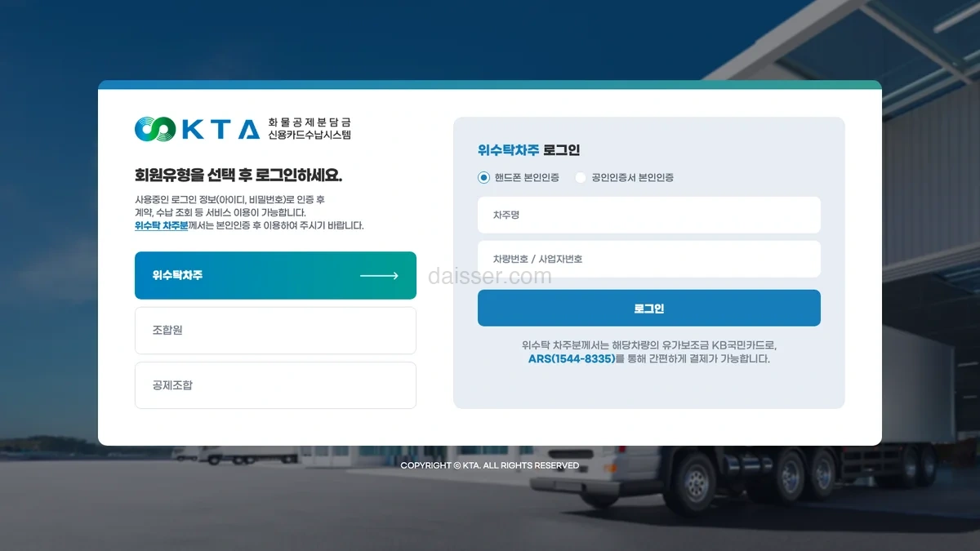Select the 조합원 member type
Screen dimensions: 980x551
click(x=275, y=331)
